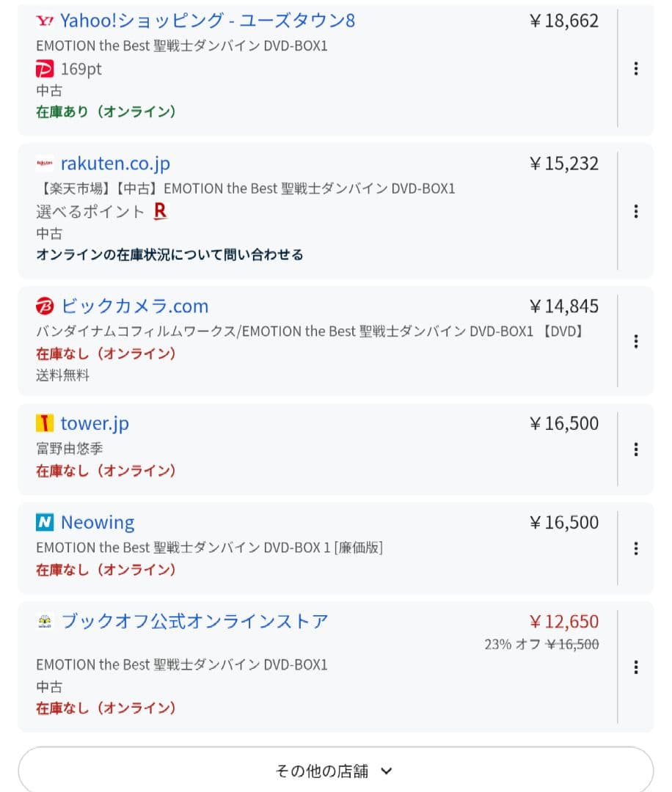672x792 pixels.
Task: Click the Tower Records yellow logo icon
Action: 45,423
